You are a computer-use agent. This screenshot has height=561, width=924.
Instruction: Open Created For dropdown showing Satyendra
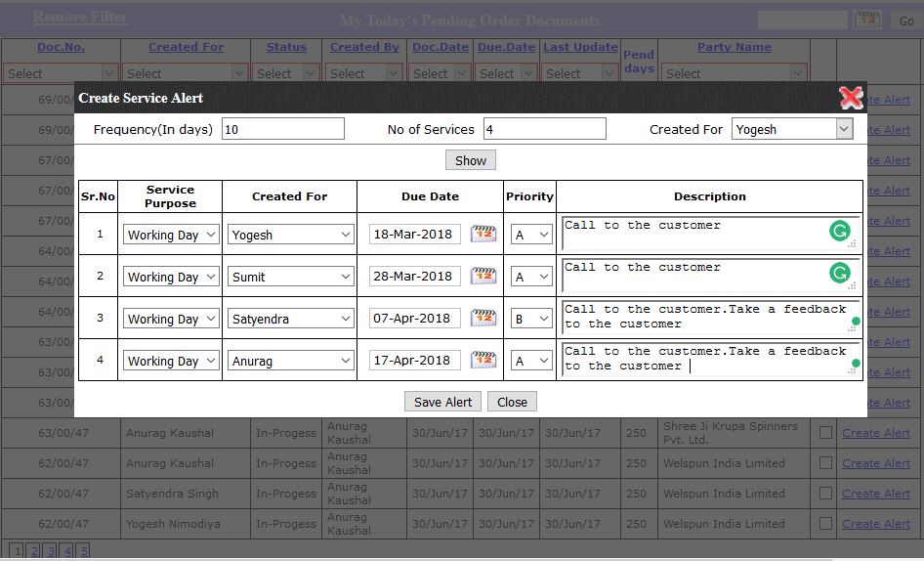point(290,319)
